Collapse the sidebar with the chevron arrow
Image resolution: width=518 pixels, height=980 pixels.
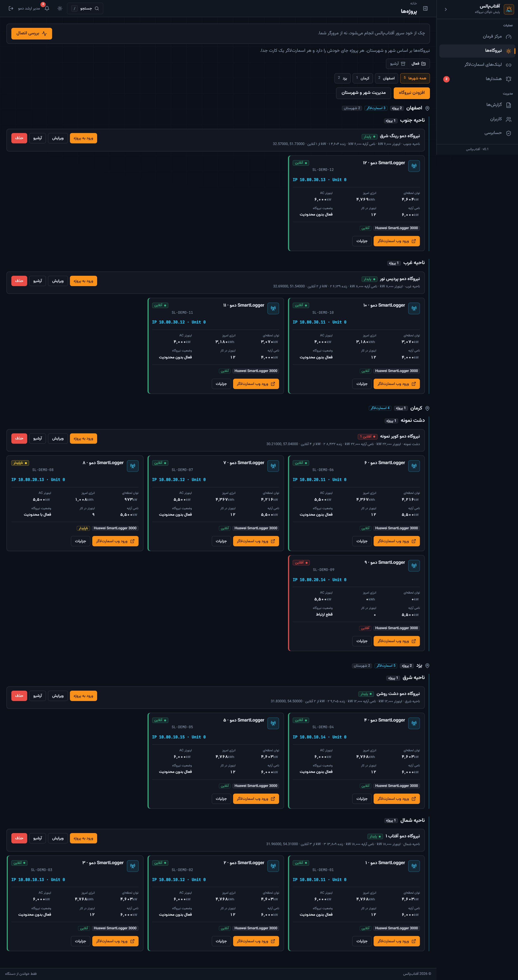click(446, 9)
